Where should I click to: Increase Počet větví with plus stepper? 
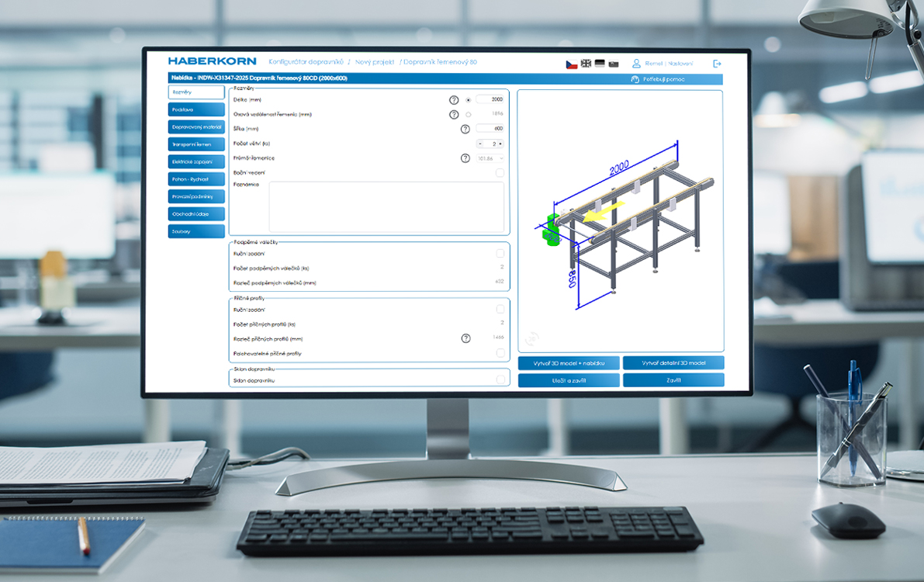click(x=500, y=144)
